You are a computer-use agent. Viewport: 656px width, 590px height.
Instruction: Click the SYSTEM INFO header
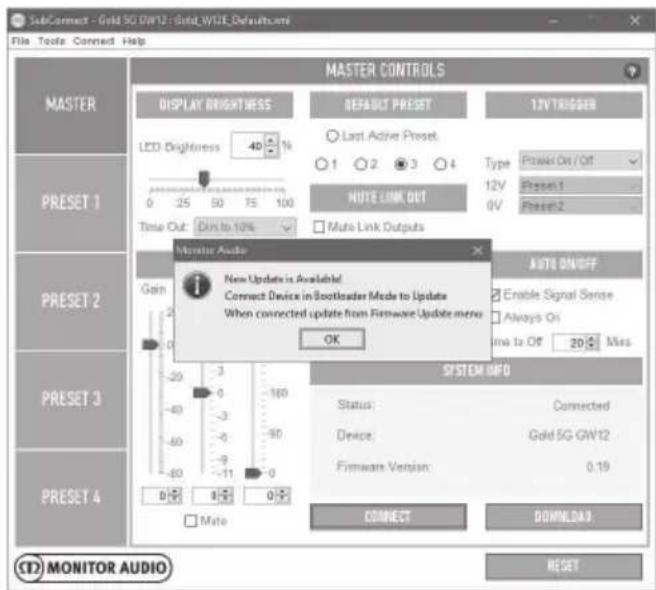pyautogui.click(x=476, y=371)
